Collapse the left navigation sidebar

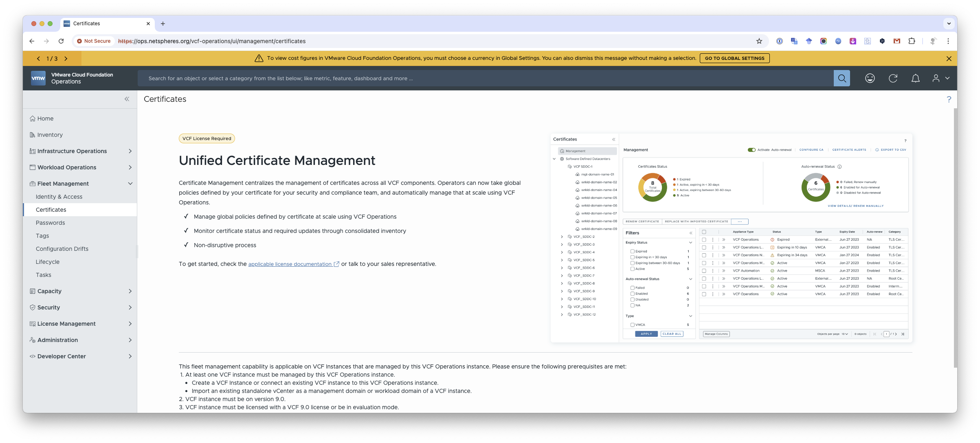click(127, 99)
